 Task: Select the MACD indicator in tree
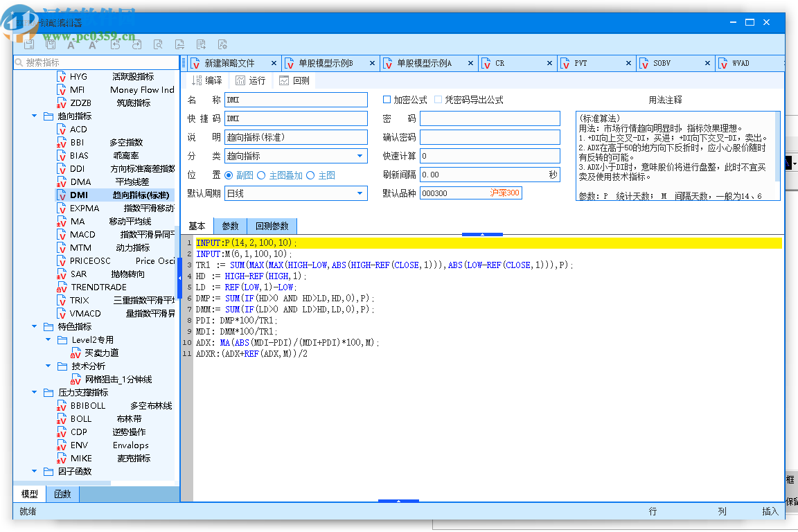pyautogui.click(x=82, y=234)
